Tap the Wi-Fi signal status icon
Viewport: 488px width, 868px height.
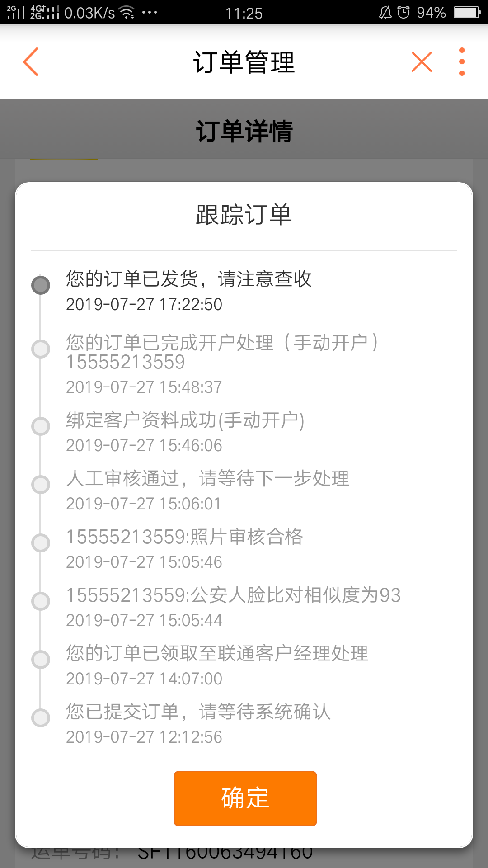(128, 13)
